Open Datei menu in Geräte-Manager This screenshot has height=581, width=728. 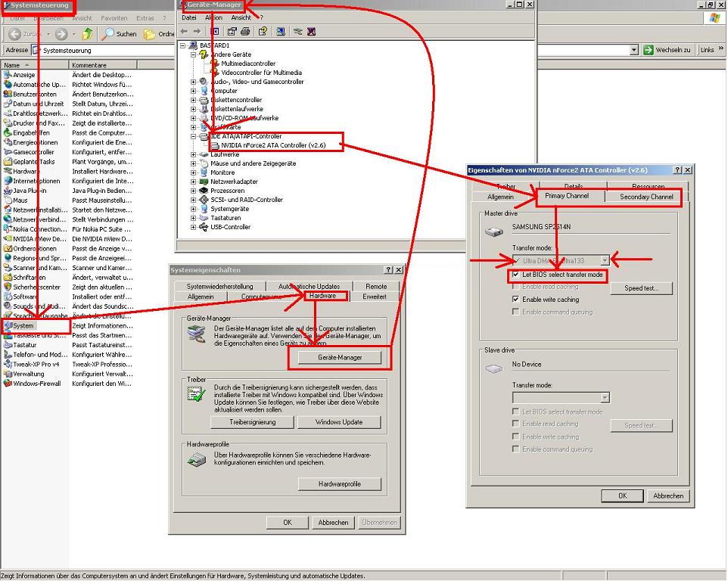click(189, 17)
